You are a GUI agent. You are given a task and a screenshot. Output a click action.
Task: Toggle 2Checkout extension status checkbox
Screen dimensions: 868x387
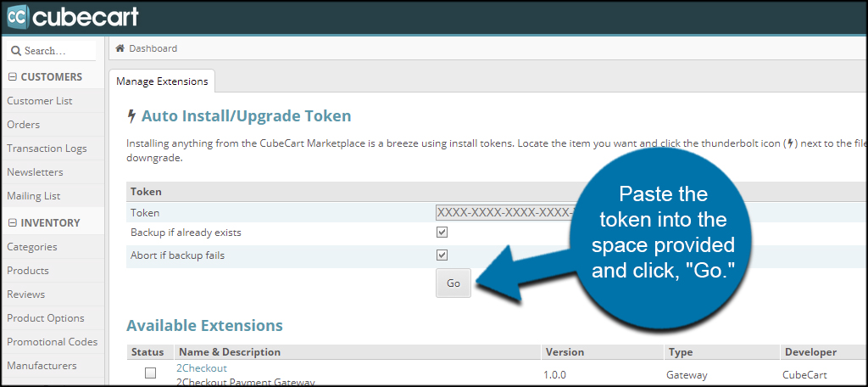(150, 373)
